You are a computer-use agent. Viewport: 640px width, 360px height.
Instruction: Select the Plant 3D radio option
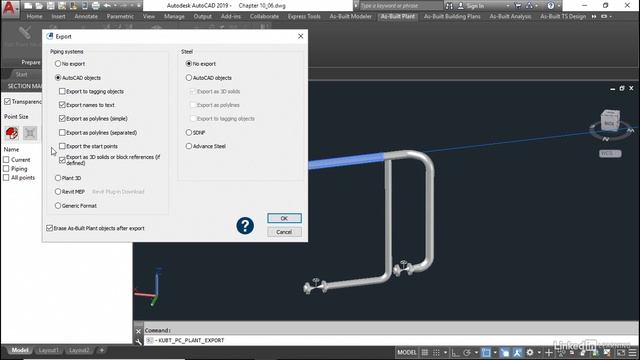click(58, 178)
